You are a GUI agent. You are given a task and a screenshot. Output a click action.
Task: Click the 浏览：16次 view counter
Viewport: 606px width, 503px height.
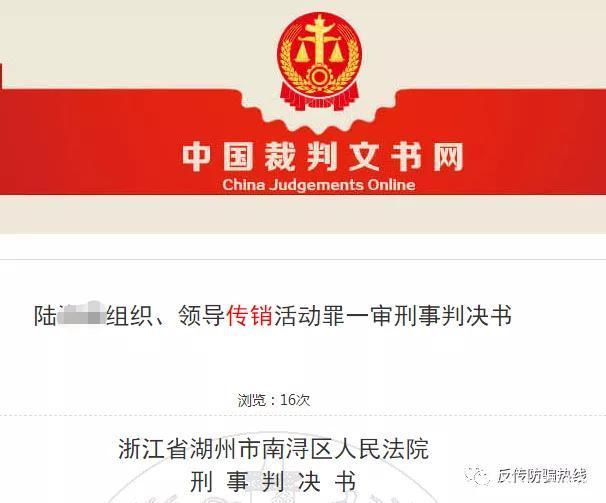click(274, 400)
